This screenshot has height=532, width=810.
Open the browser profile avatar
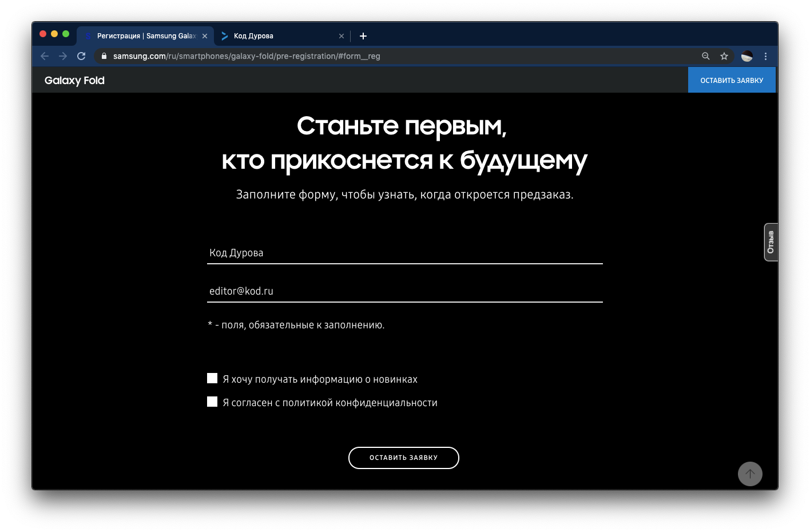tap(747, 56)
